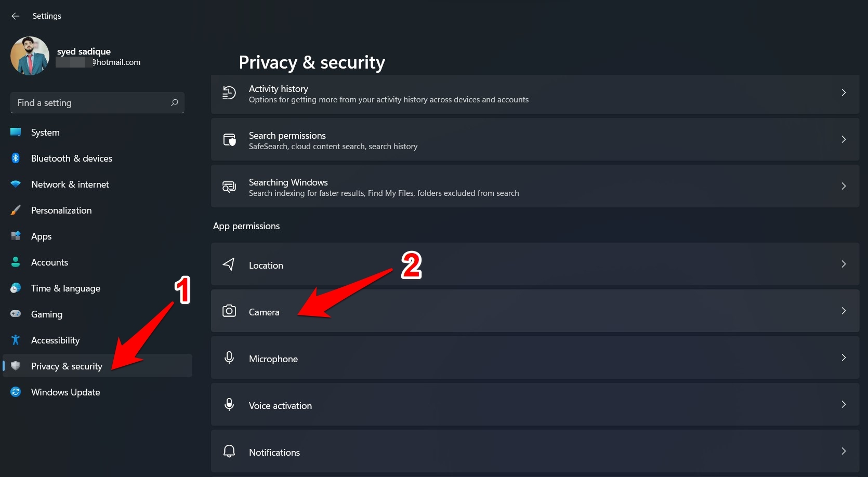Click the Activity history icon
Image resolution: width=868 pixels, height=477 pixels.
coord(229,92)
